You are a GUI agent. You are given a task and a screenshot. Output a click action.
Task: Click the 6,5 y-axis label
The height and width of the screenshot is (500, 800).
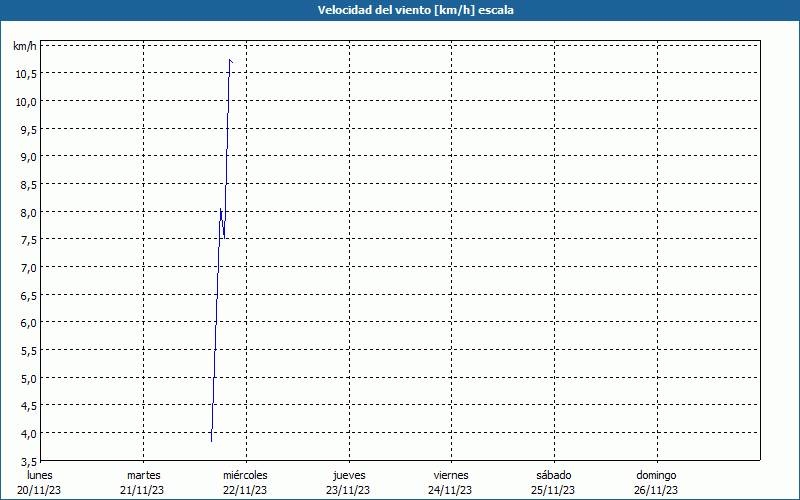[28, 295]
